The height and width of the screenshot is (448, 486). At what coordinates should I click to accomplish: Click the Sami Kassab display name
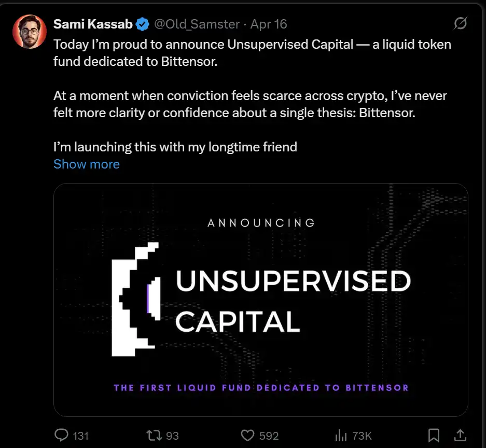[93, 24]
